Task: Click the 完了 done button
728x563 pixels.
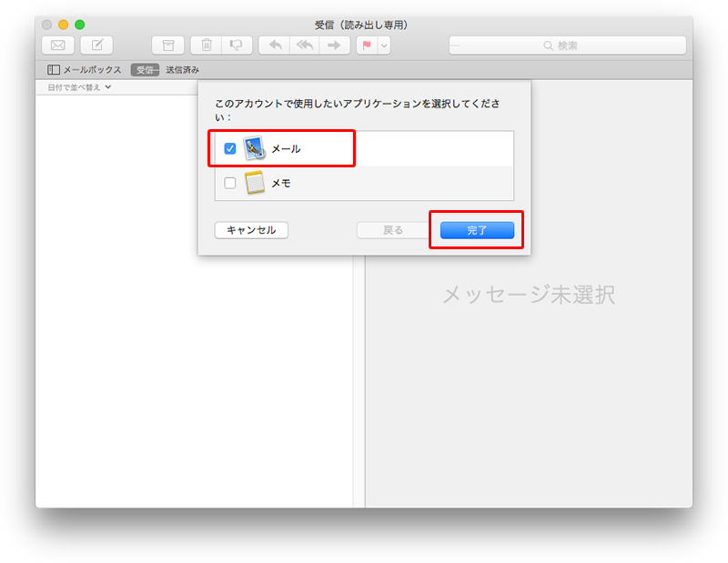Action: click(x=477, y=230)
